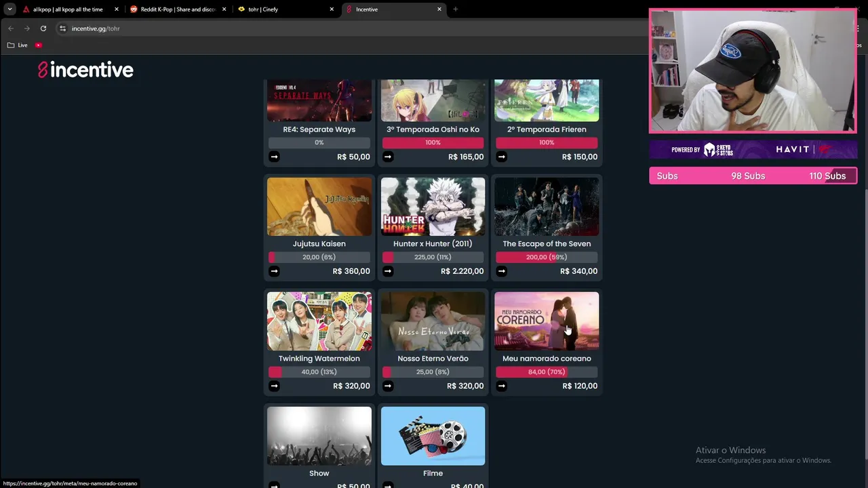868x488 pixels.
Task: Click the Subs goal bar overlay
Action: pyautogui.click(x=753, y=176)
